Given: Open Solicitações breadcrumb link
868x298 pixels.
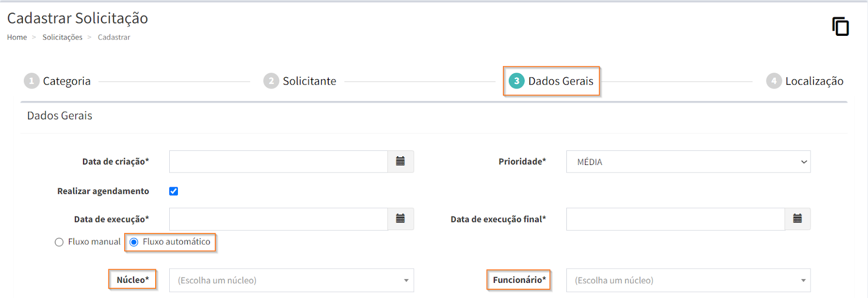Looking at the screenshot, I should [x=62, y=37].
